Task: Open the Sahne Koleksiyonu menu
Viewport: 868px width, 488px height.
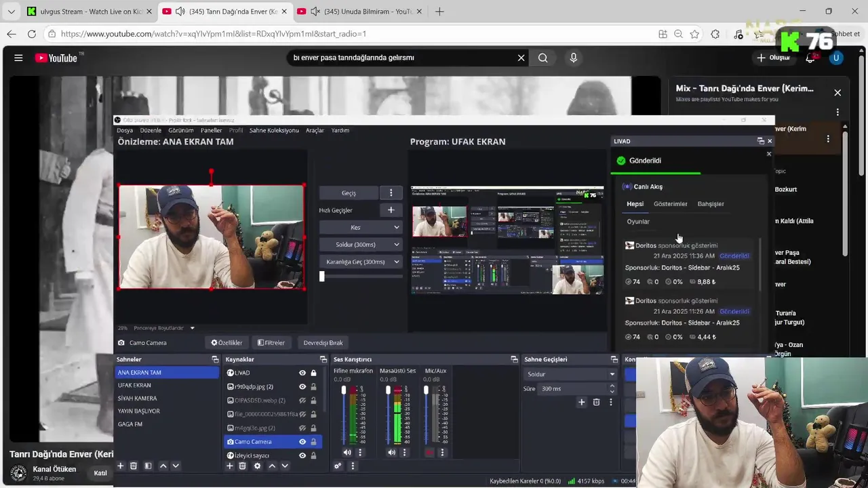Action: coord(274,130)
